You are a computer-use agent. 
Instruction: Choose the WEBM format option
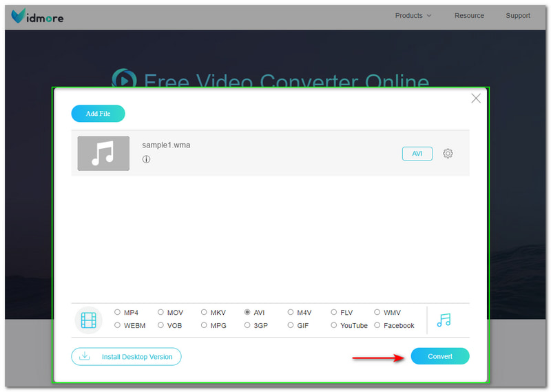point(118,325)
